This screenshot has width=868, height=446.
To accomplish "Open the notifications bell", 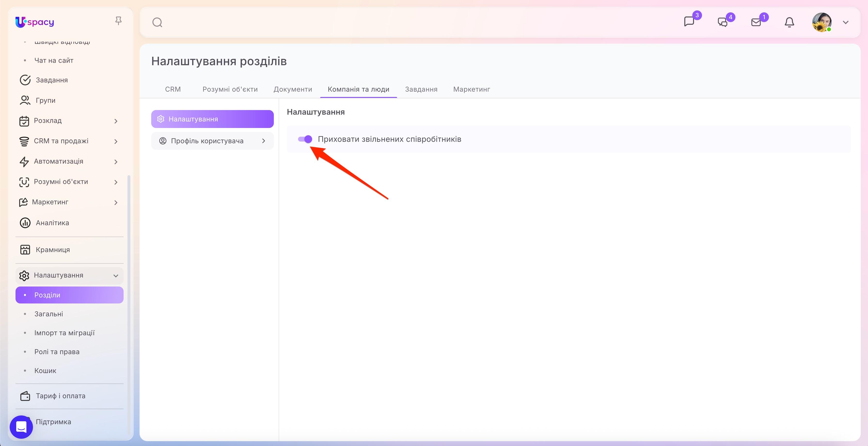I will click(789, 22).
